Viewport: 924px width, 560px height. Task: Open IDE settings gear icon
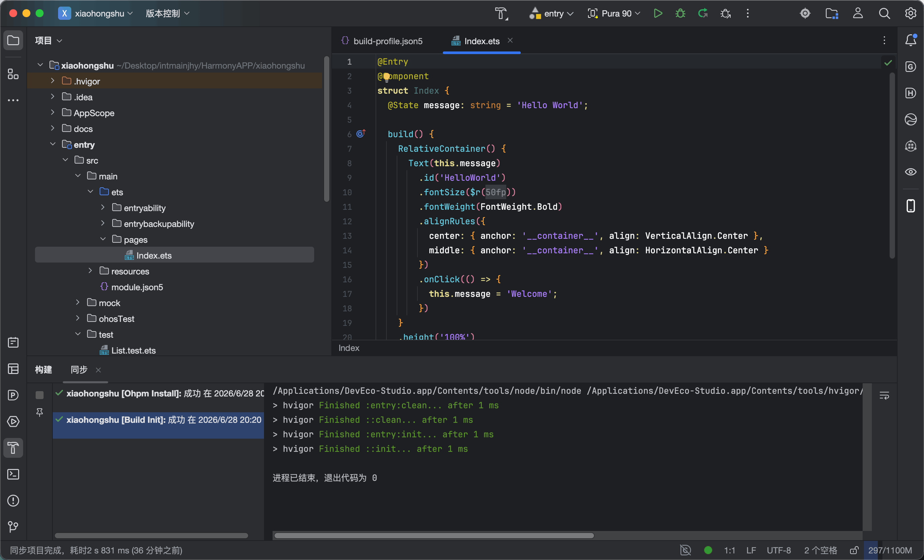pyautogui.click(x=910, y=14)
